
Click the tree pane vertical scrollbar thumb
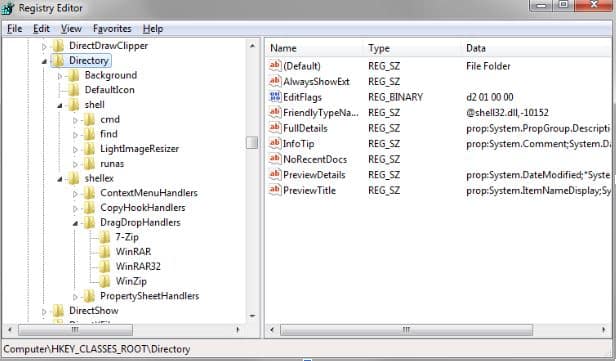tap(252, 143)
